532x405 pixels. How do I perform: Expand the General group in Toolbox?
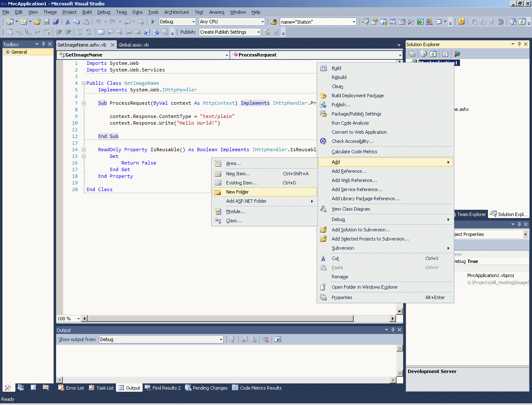click(x=7, y=52)
